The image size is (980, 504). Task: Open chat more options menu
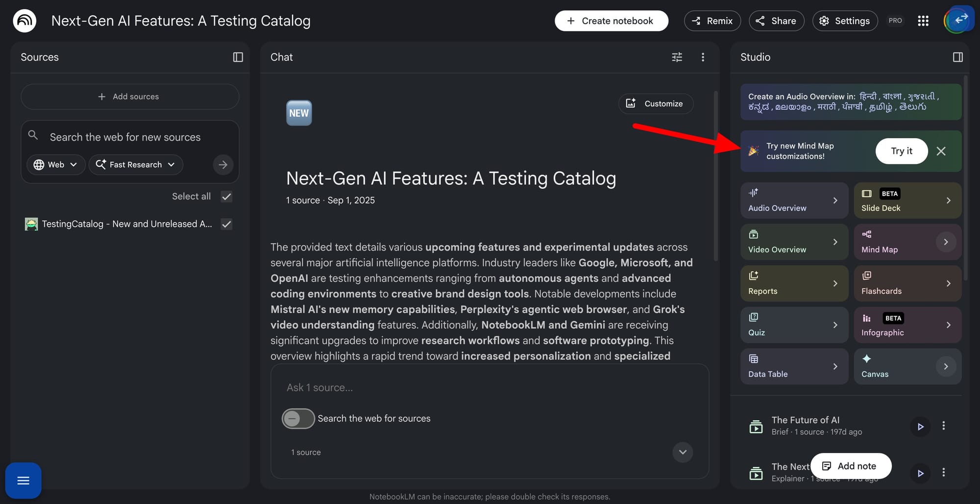pos(703,57)
